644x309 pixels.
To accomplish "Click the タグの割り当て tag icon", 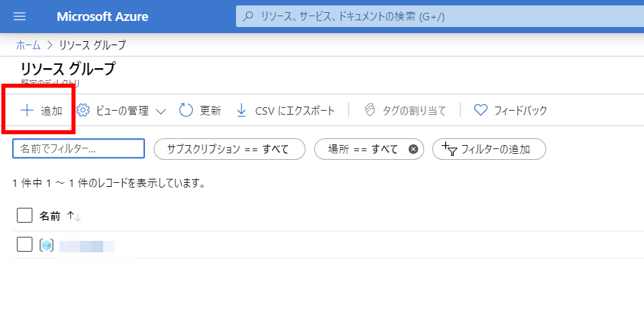I will (370, 111).
